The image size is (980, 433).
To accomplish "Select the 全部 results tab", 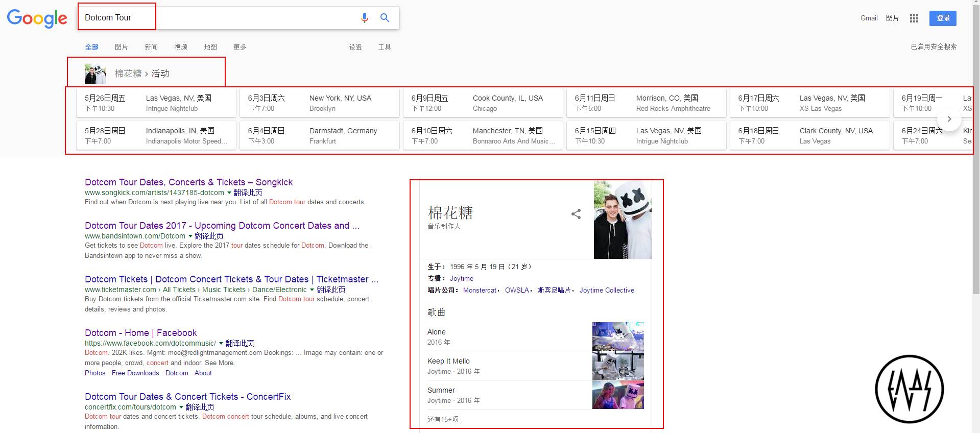I will pyautogui.click(x=92, y=47).
